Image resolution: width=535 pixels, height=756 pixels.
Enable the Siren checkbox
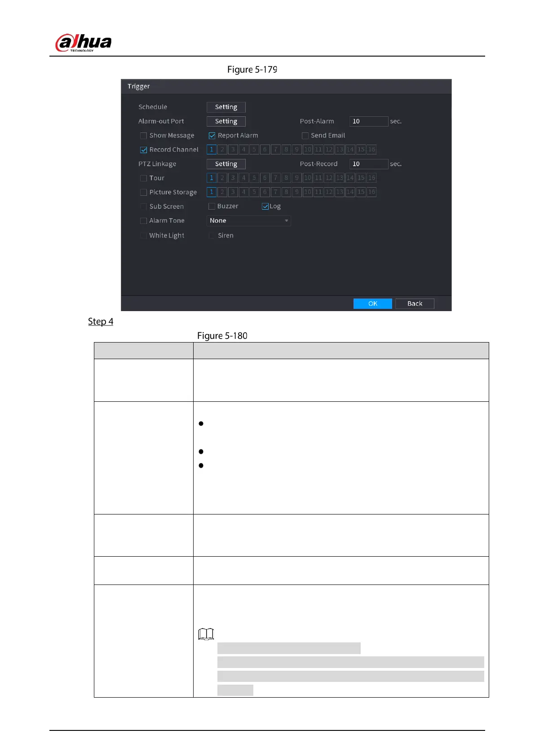[x=212, y=236]
